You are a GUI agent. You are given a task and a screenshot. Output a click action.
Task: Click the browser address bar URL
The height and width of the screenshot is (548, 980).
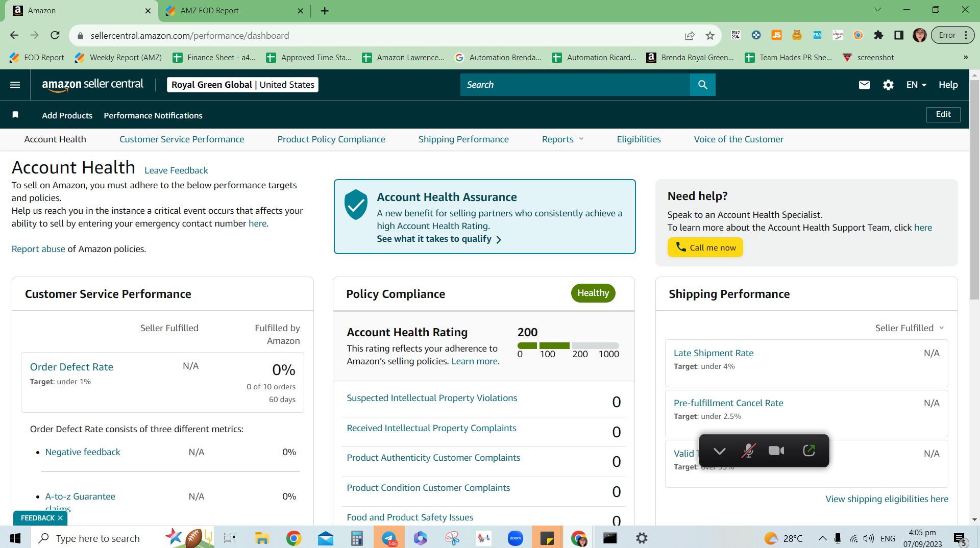(190, 35)
